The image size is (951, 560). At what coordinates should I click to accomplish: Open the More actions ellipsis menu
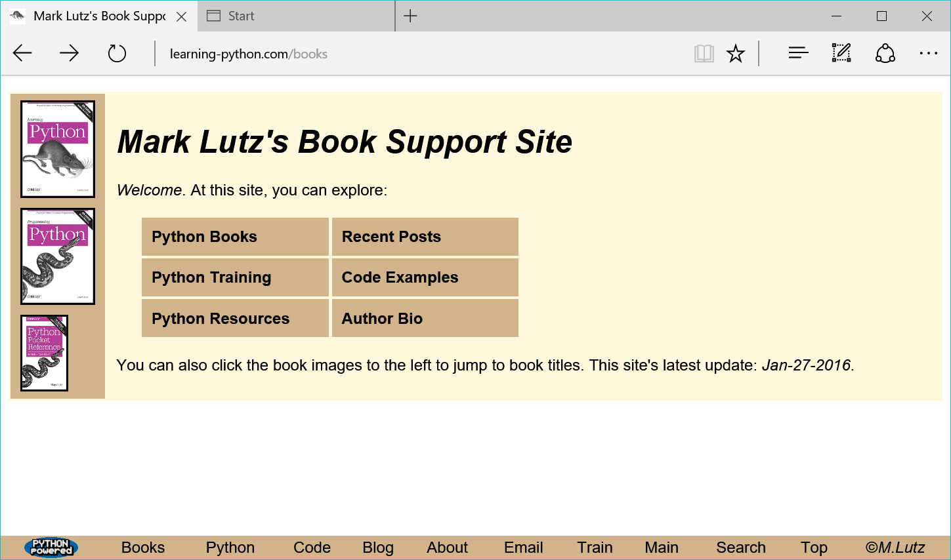[x=928, y=54]
